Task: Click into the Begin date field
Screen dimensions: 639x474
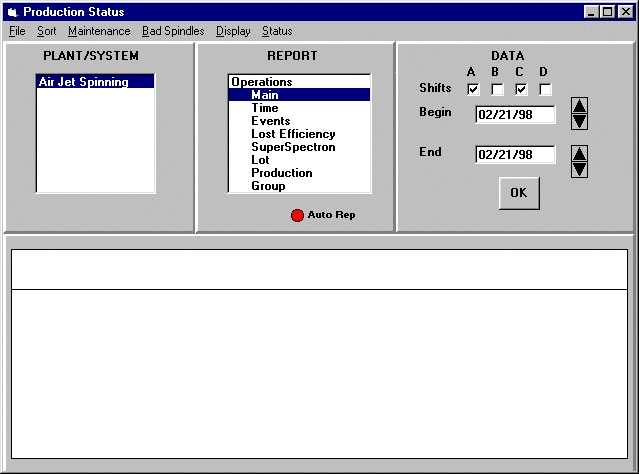Action: tap(515, 115)
